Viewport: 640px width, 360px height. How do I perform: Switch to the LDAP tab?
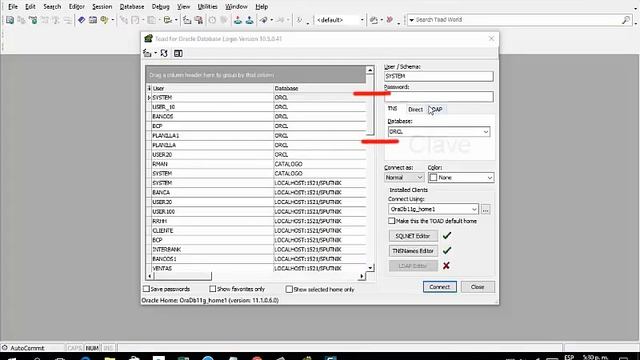coord(436,109)
